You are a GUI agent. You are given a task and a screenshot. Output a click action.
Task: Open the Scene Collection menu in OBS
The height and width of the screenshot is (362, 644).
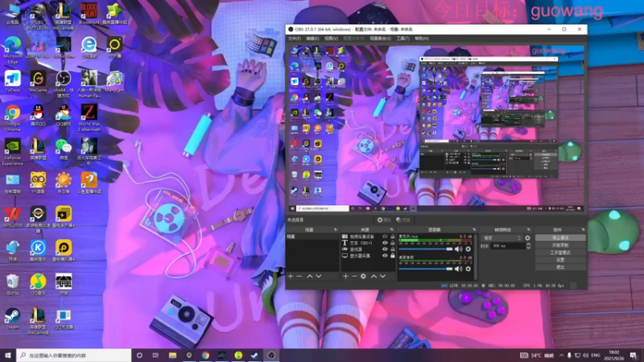(x=380, y=39)
